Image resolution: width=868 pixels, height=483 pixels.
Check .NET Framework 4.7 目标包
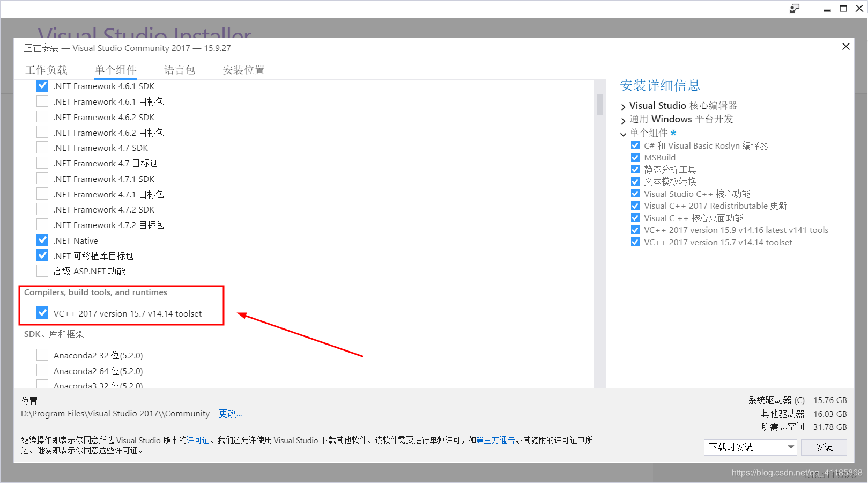[x=42, y=163]
